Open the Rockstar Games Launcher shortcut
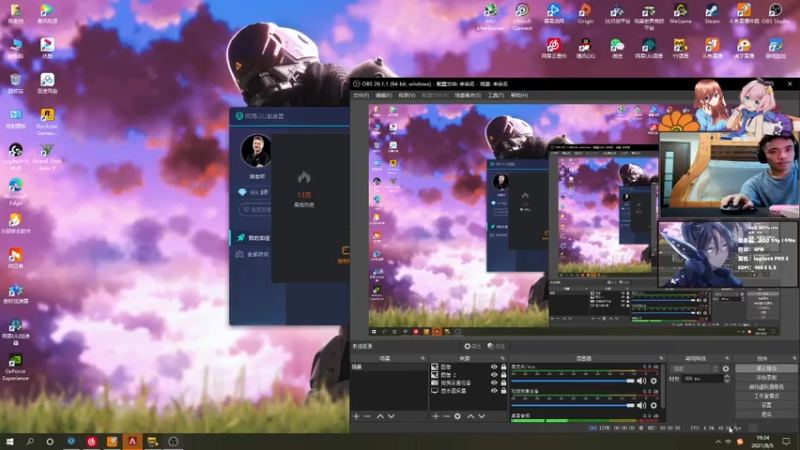Screen dimensions: 800x450 (47, 122)
